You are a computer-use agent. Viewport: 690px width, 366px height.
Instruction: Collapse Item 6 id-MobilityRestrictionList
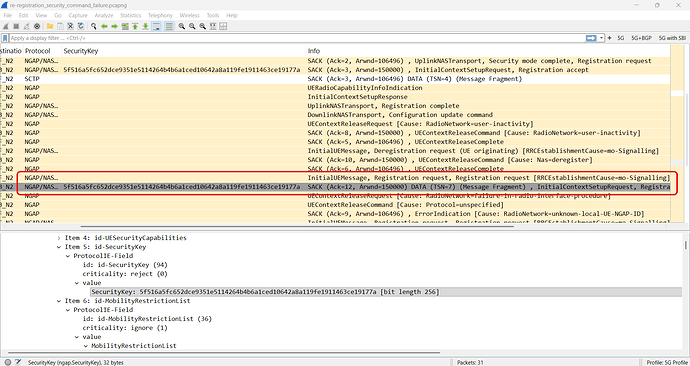point(59,301)
